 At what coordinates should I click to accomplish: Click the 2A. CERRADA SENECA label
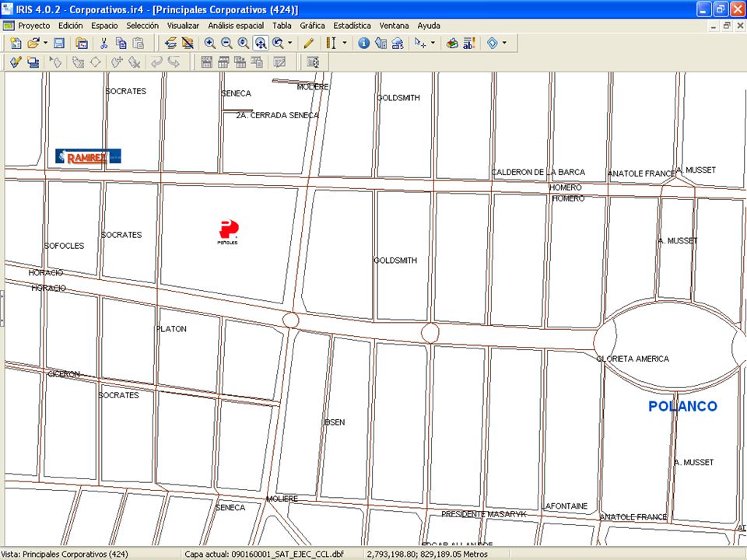pyautogui.click(x=277, y=115)
